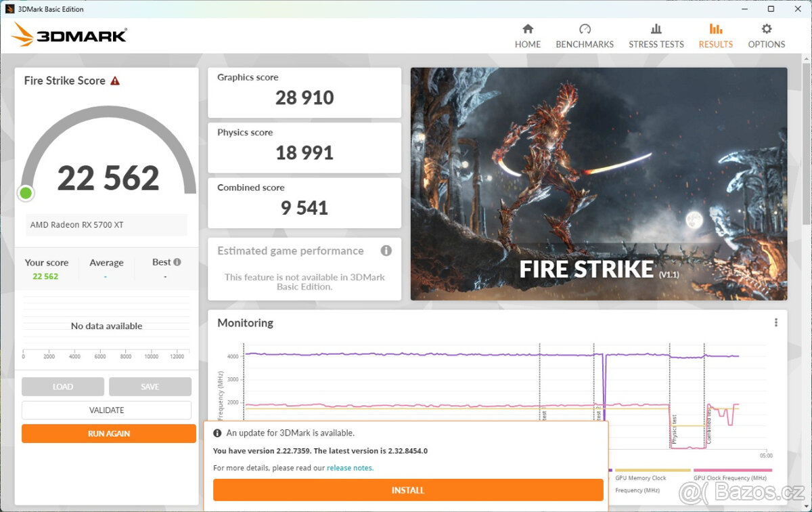Click the VALIDATE button
The height and width of the screenshot is (512, 812).
tap(106, 410)
